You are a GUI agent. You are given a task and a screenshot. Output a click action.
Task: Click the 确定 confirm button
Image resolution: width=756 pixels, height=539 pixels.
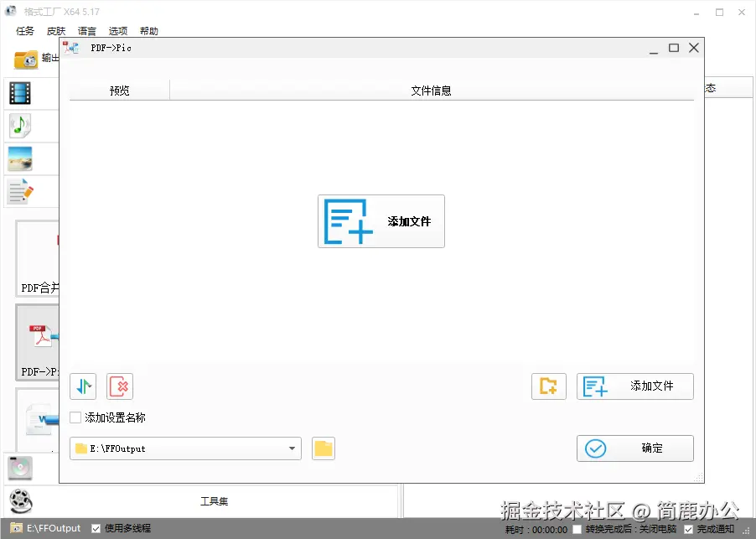[x=634, y=448]
